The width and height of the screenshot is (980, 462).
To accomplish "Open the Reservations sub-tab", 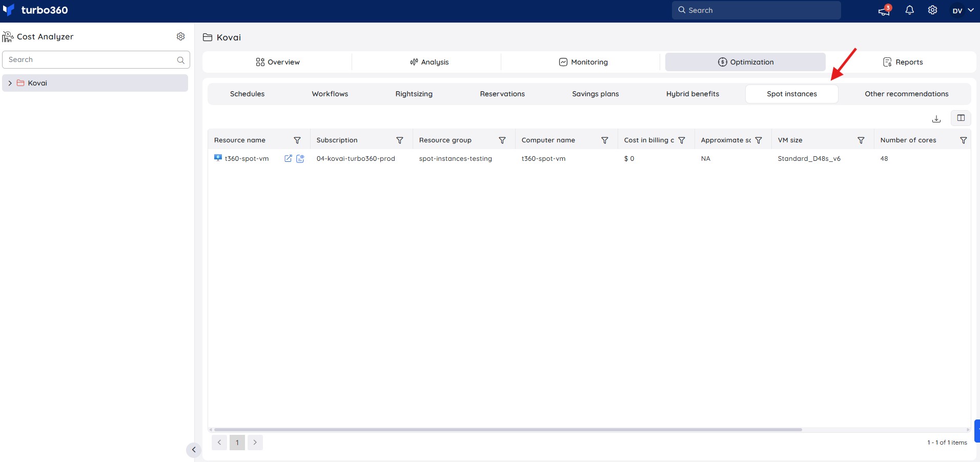I will click(502, 94).
